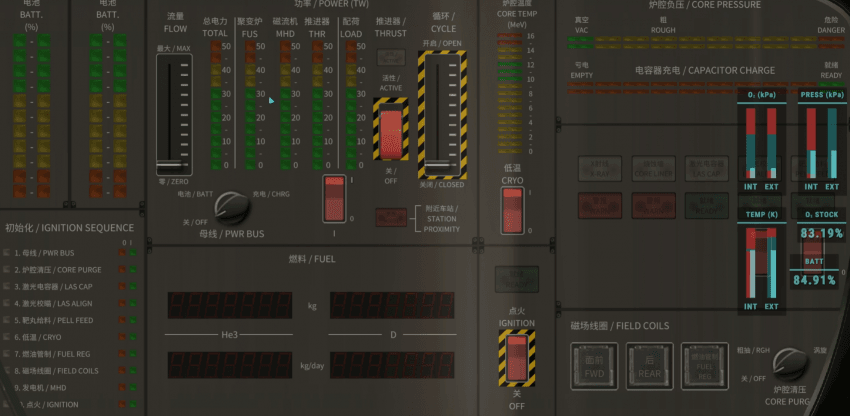
Task: Toggle the CRYO rocker switch
Action: [512, 208]
